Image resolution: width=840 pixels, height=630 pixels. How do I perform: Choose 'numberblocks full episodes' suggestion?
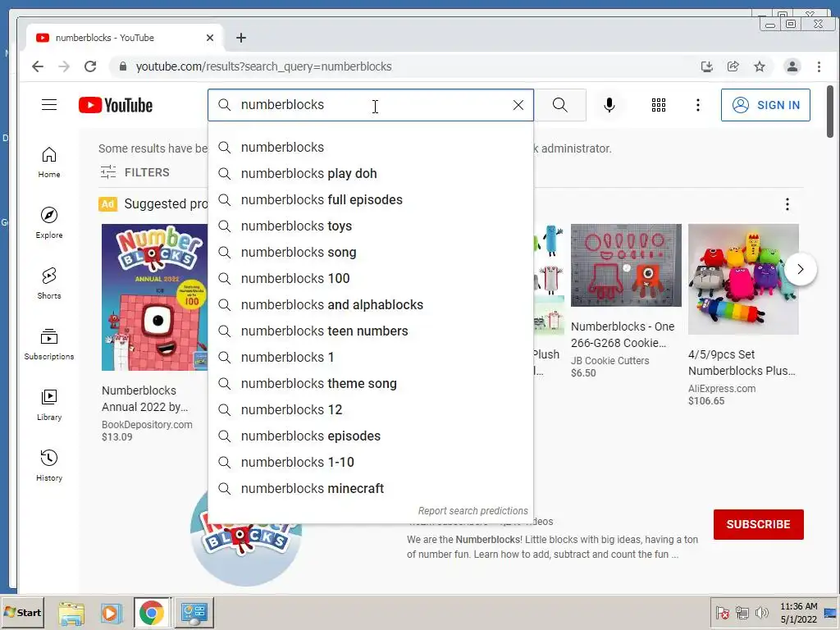pyautogui.click(x=371, y=200)
